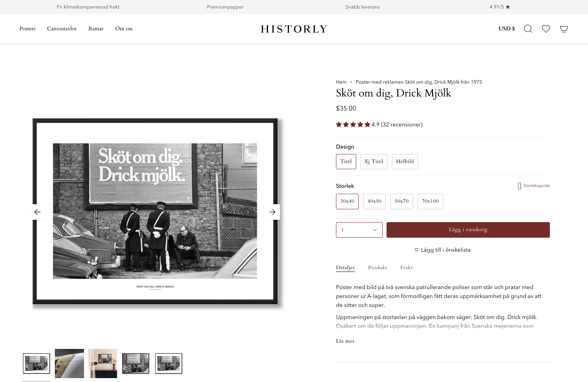Navigate home via the Hem breadcrumb
The height and width of the screenshot is (382, 588).
pos(341,82)
